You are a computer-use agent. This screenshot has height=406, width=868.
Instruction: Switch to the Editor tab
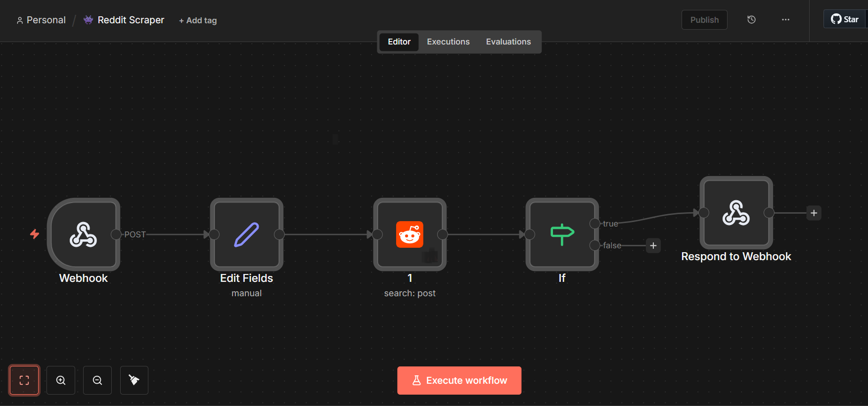399,42
